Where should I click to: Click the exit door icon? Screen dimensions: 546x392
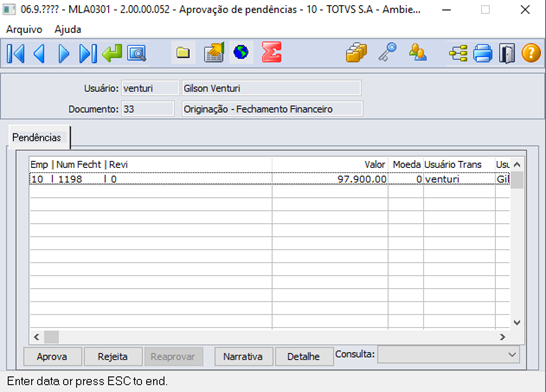click(507, 53)
